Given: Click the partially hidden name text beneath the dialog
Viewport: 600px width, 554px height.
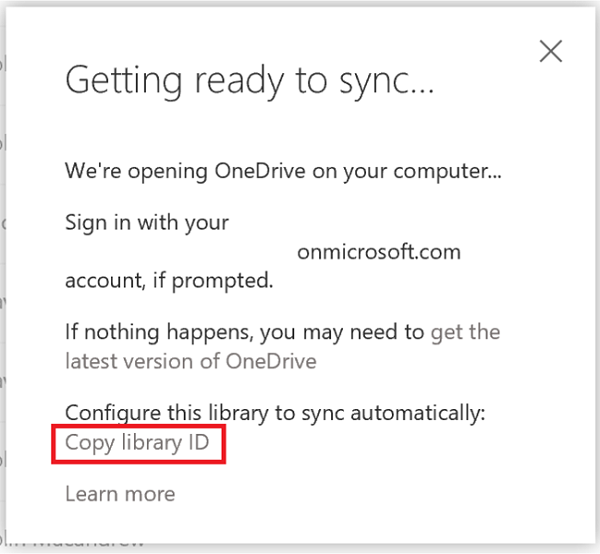Looking at the screenshot, I should (73, 543).
